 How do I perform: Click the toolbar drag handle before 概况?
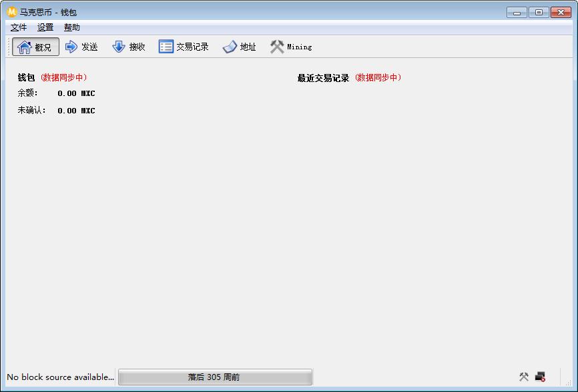tap(9, 47)
